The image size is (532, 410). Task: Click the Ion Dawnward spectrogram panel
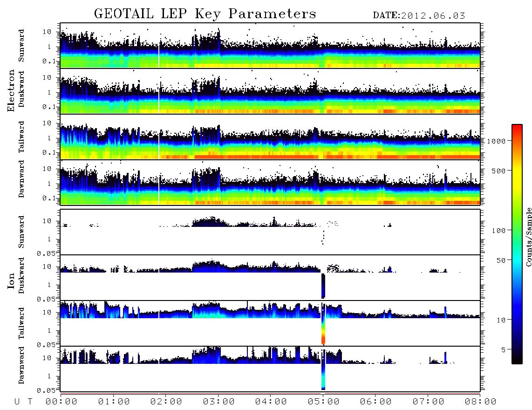(x=270, y=369)
